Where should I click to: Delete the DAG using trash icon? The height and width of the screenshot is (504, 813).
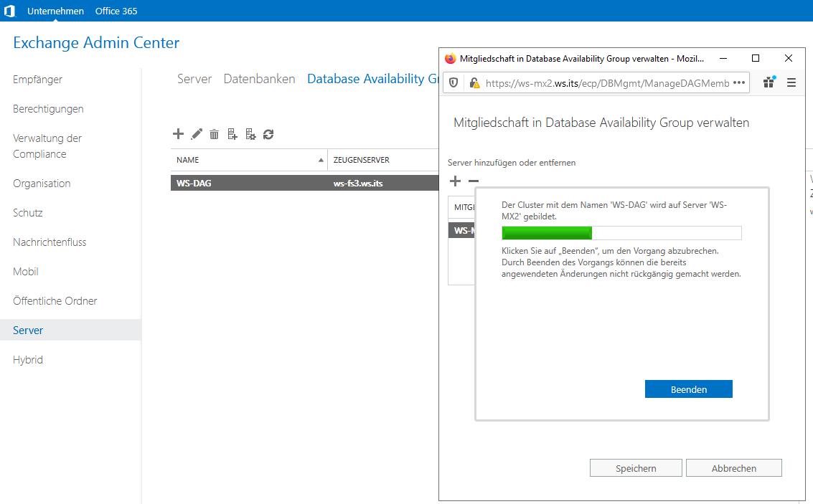[x=214, y=135]
